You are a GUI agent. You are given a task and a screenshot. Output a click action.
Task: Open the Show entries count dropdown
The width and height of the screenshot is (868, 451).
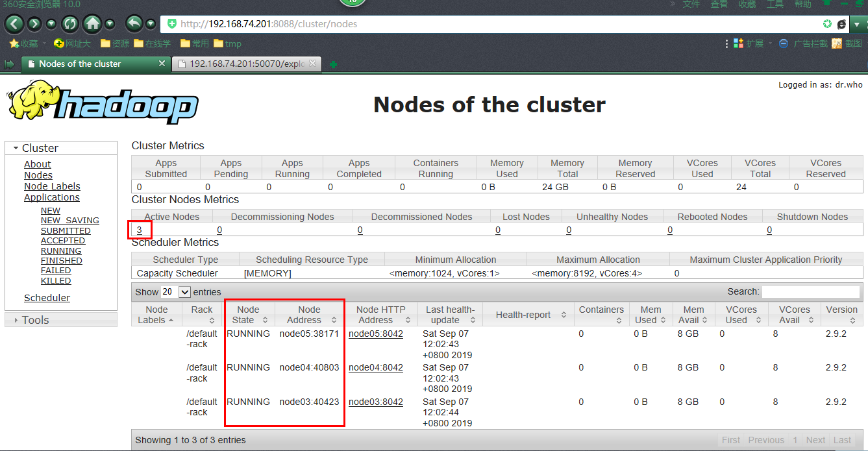tap(176, 292)
